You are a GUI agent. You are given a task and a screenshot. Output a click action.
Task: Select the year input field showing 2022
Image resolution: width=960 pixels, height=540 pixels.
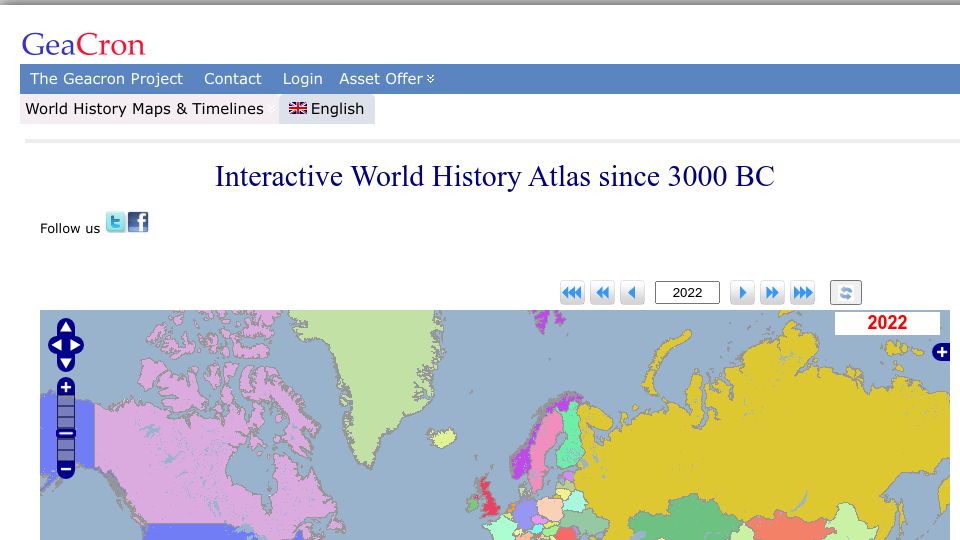click(x=688, y=293)
